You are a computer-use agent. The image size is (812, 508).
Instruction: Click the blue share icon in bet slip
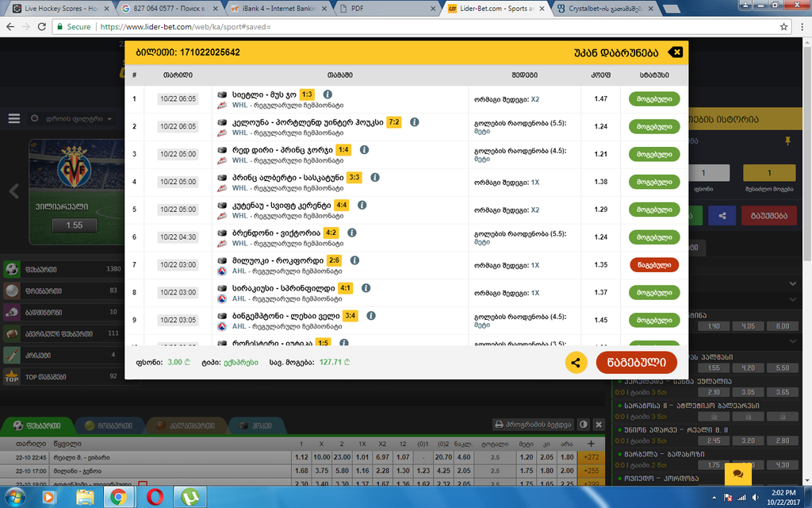tap(722, 216)
